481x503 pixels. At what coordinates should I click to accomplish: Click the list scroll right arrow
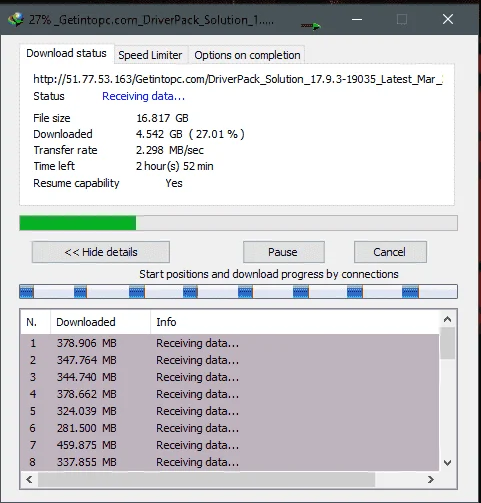coord(431,479)
